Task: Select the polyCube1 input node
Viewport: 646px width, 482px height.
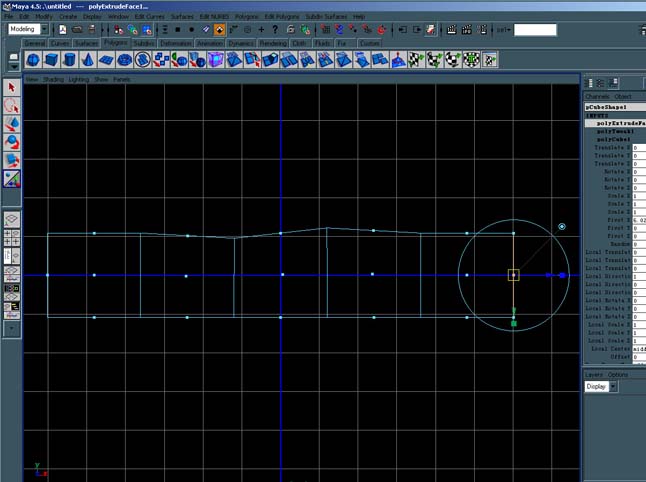Action: (613, 139)
